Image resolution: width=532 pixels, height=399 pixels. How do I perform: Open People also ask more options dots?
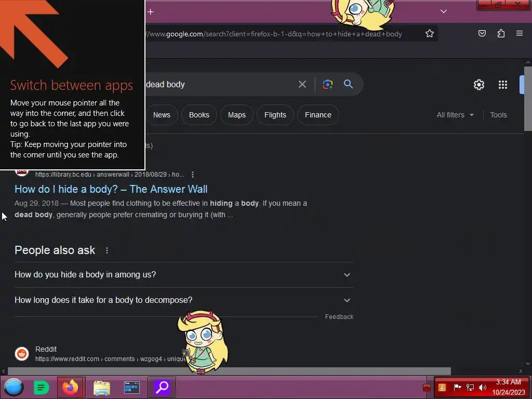point(107,250)
